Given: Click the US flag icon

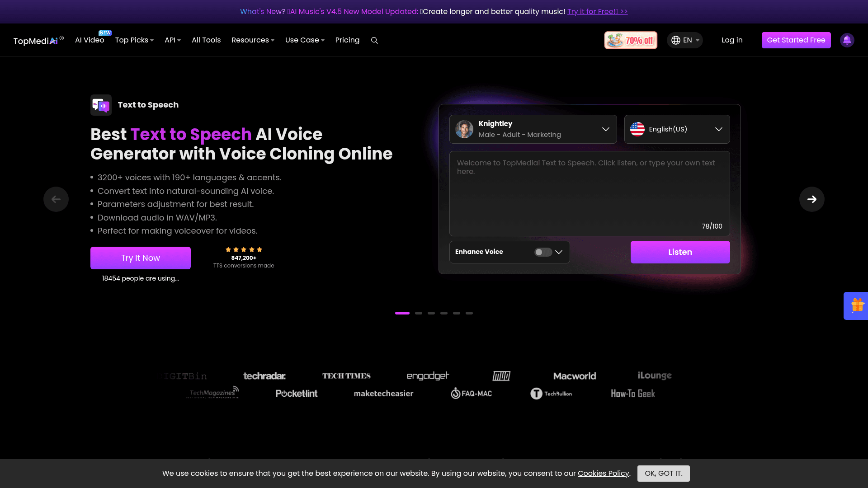Looking at the screenshot, I should coord(637,129).
